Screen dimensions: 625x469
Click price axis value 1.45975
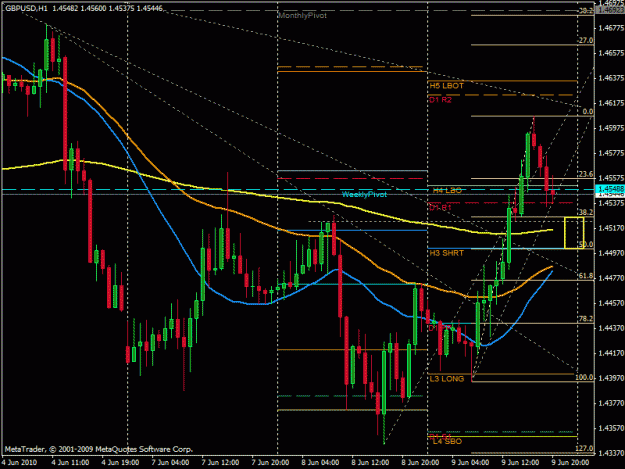(611, 128)
